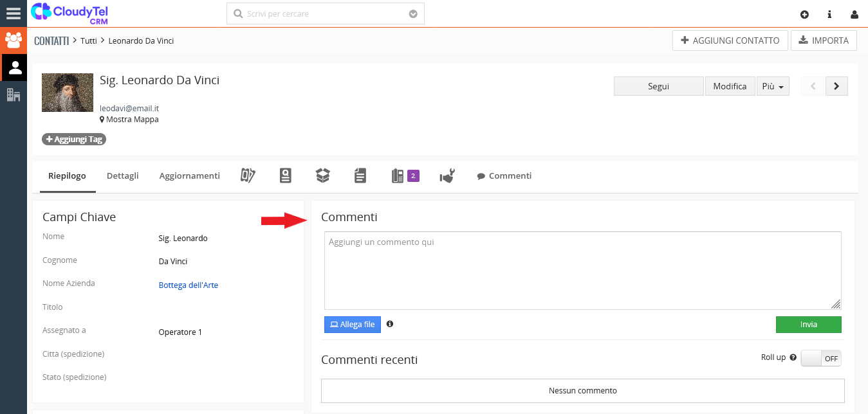Open the tab with the document icon
Viewport: 868px width, 414px height.
[x=360, y=175]
